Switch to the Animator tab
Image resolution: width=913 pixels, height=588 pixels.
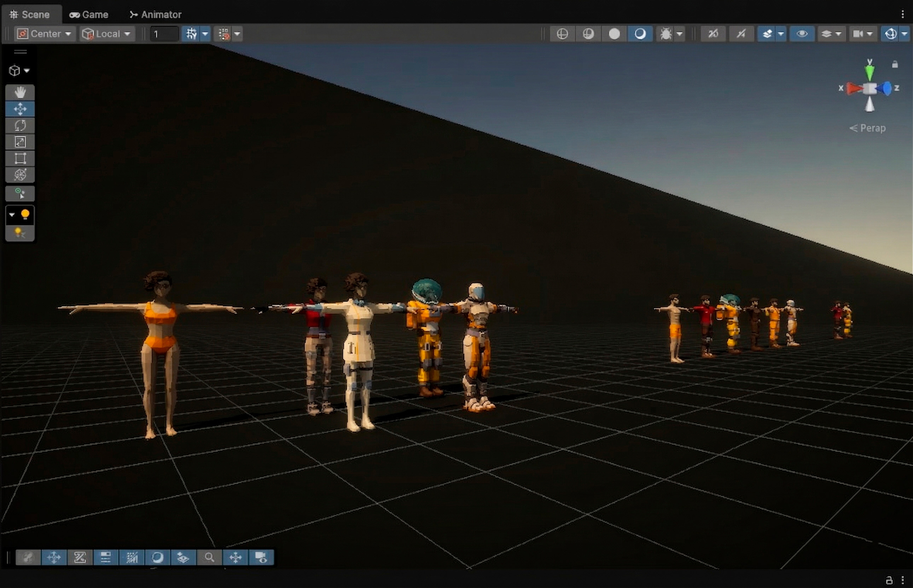pos(156,14)
